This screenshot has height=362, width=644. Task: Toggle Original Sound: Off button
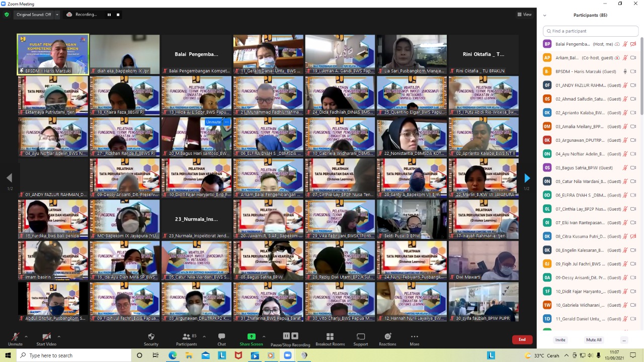(34, 15)
